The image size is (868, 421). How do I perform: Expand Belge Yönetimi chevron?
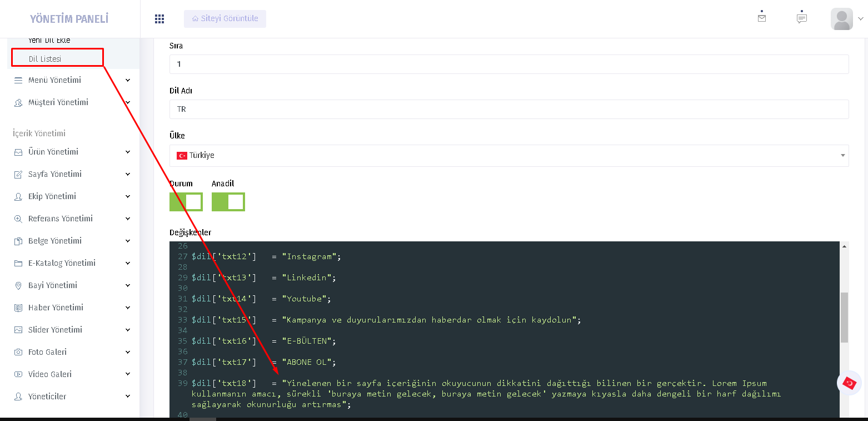click(x=128, y=241)
